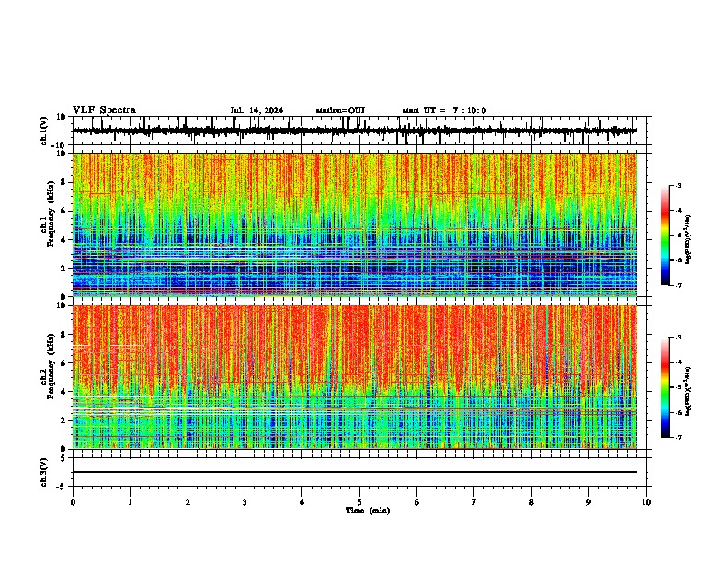Click the ch.2 spectrogram "8" kHz tick label
Screen dimensions: 728x563
coord(63,335)
